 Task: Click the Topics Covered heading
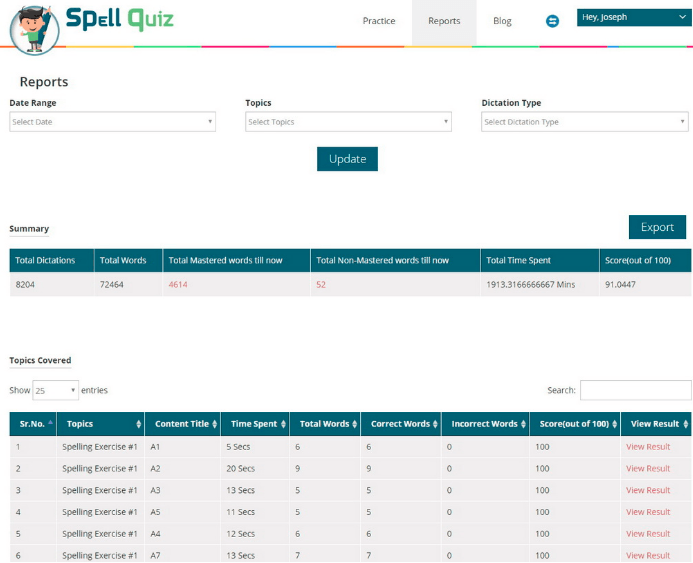(40, 360)
